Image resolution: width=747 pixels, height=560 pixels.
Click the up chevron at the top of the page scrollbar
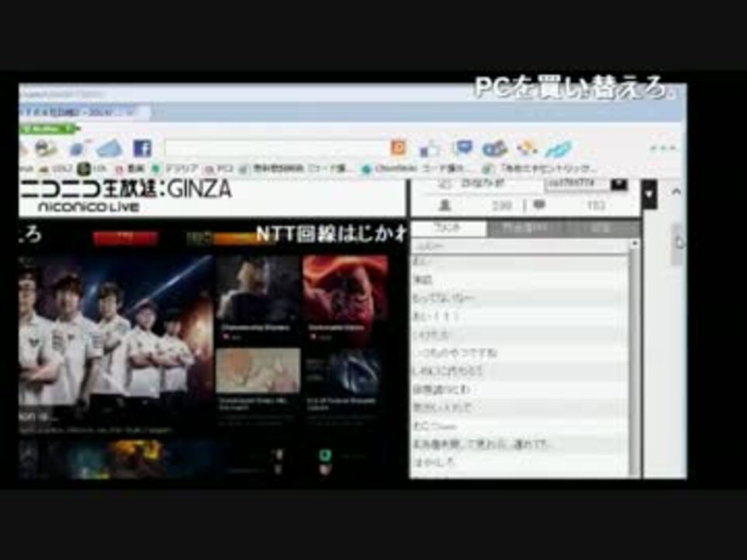[x=676, y=191]
